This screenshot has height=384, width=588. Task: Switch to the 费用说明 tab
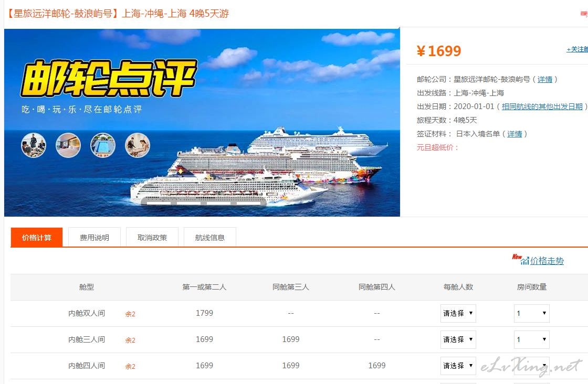point(94,238)
